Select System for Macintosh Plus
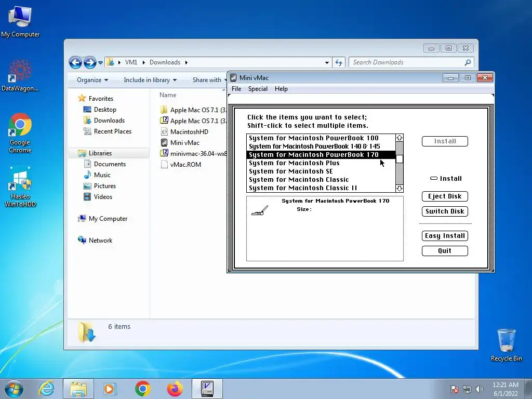The width and height of the screenshot is (532, 399). point(321,163)
